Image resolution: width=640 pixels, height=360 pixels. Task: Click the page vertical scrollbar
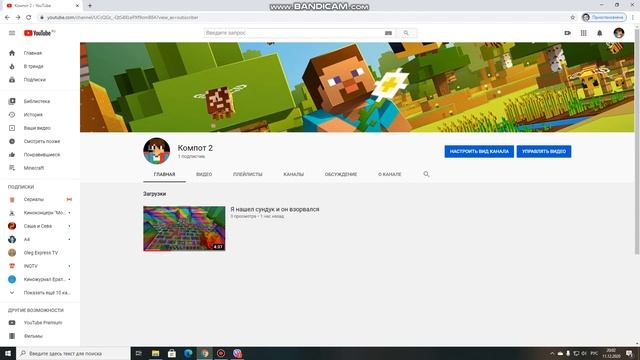click(637, 141)
